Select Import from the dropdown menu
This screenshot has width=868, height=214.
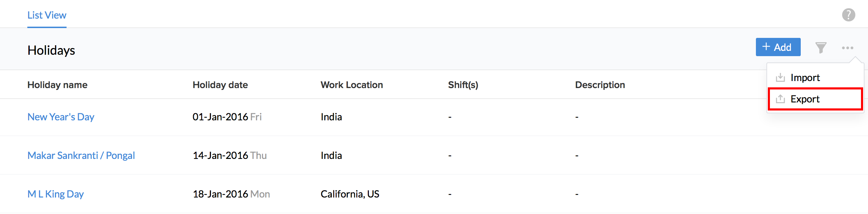click(x=805, y=78)
